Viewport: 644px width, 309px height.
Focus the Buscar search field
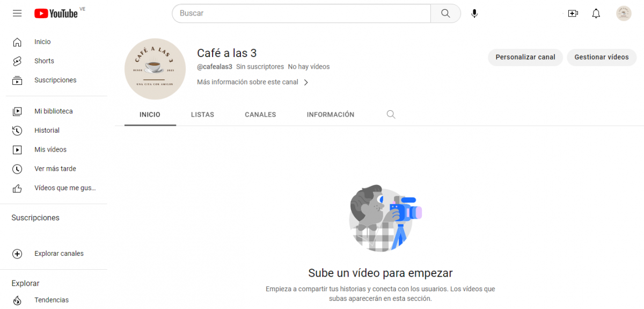[301, 13]
